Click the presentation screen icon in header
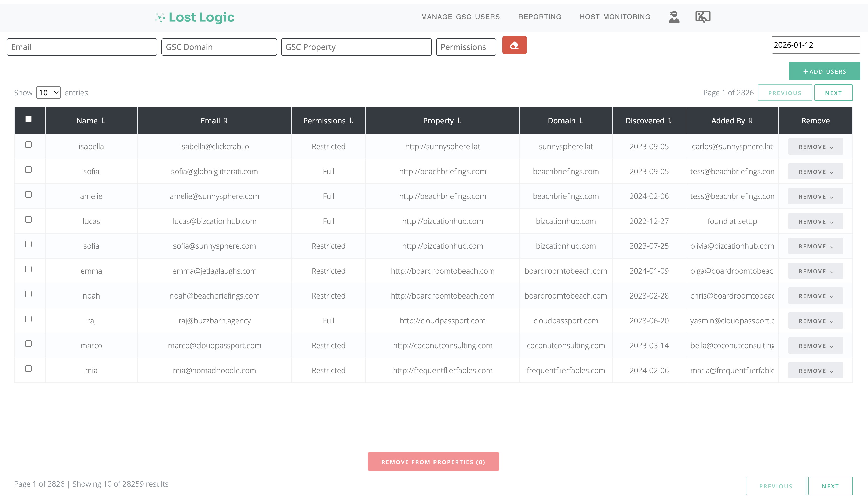The image size is (868, 497). [x=703, y=16]
